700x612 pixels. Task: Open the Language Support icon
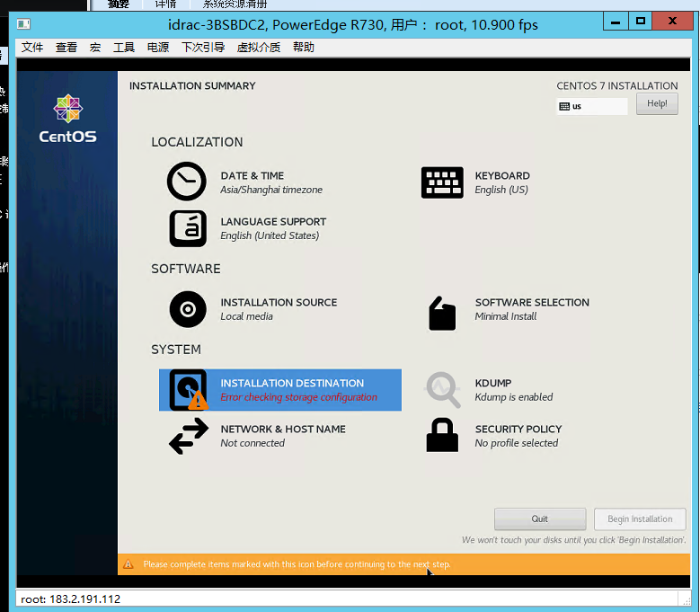[188, 228]
